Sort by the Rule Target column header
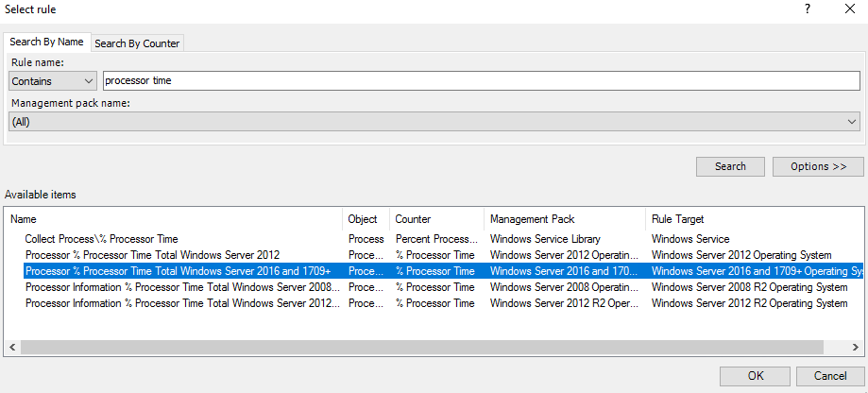This screenshot has height=393, width=868. (755, 219)
